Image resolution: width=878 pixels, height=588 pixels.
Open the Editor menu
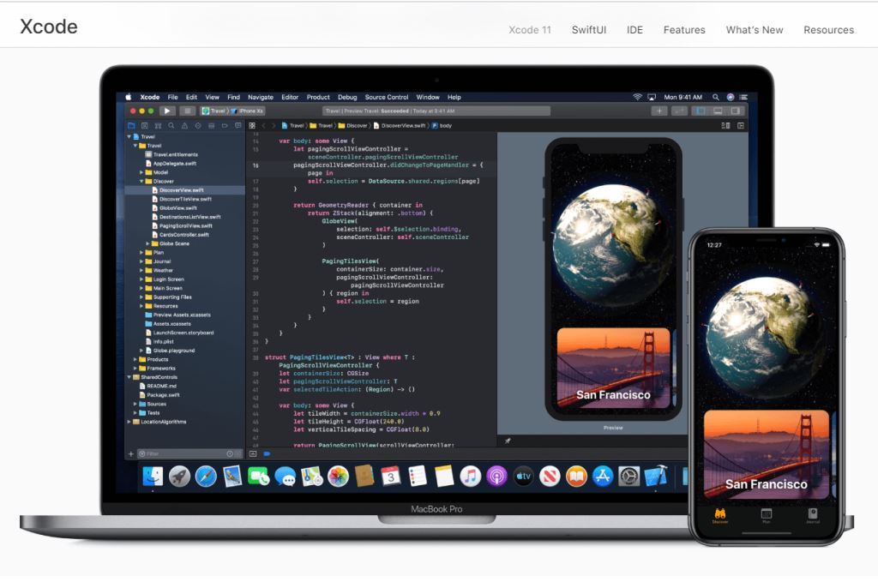[290, 97]
